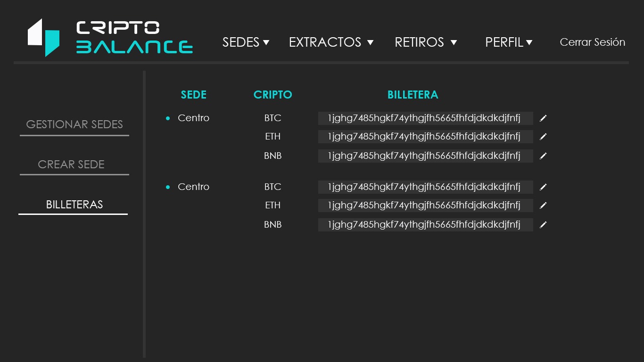The height and width of the screenshot is (362, 644).
Task: Click the first Centro BTC wallet address field
Action: pyautogui.click(x=425, y=118)
